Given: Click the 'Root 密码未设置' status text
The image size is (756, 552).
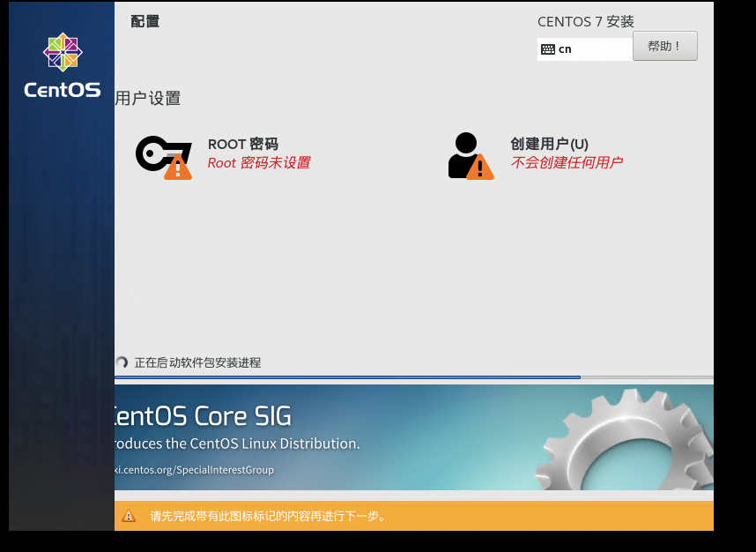Looking at the screenshot, I should (x=258, y=163).
